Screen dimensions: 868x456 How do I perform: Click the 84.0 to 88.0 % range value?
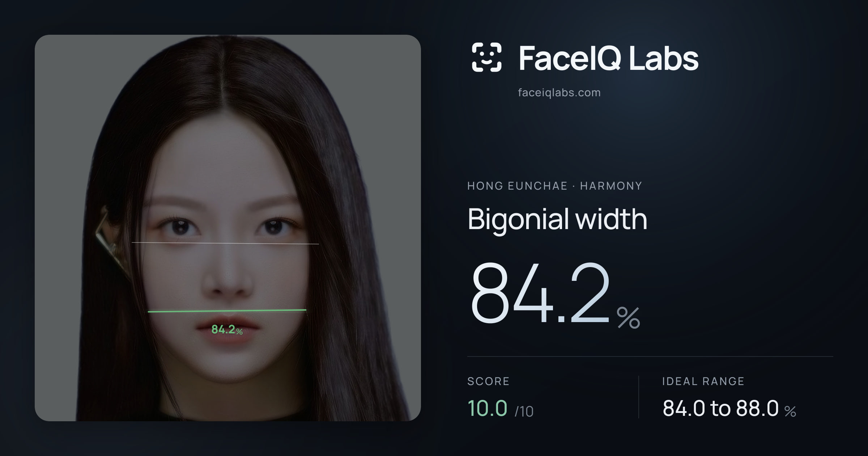click(729, 409)
